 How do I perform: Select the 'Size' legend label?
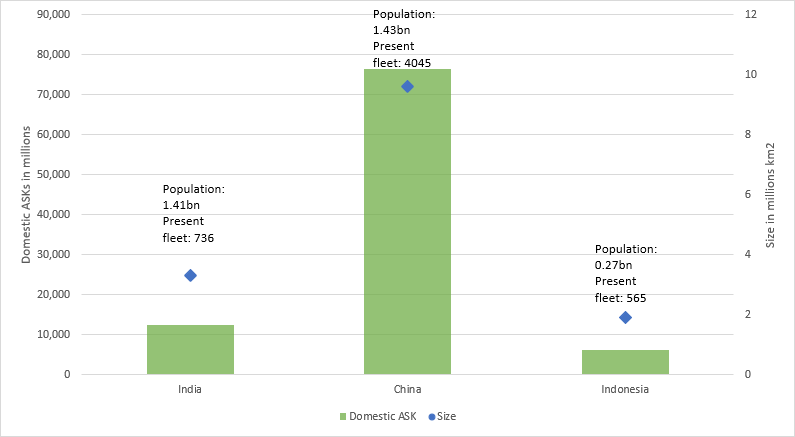pos(446,416)
